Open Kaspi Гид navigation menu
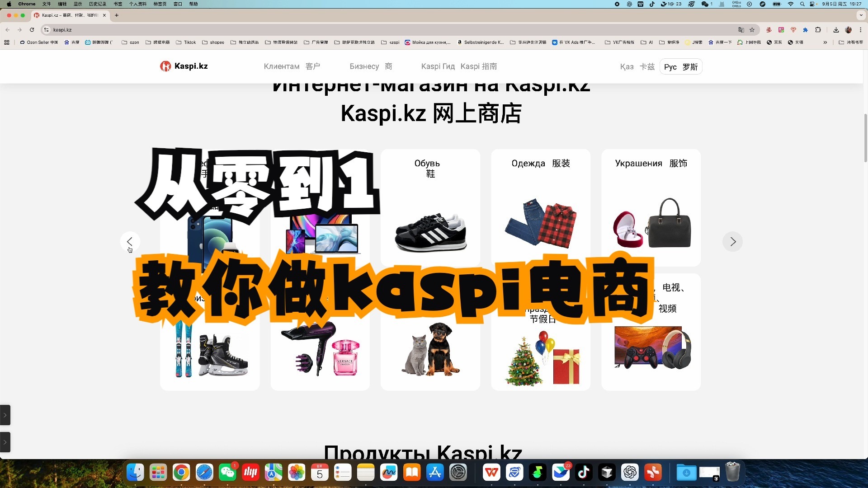 459,66
